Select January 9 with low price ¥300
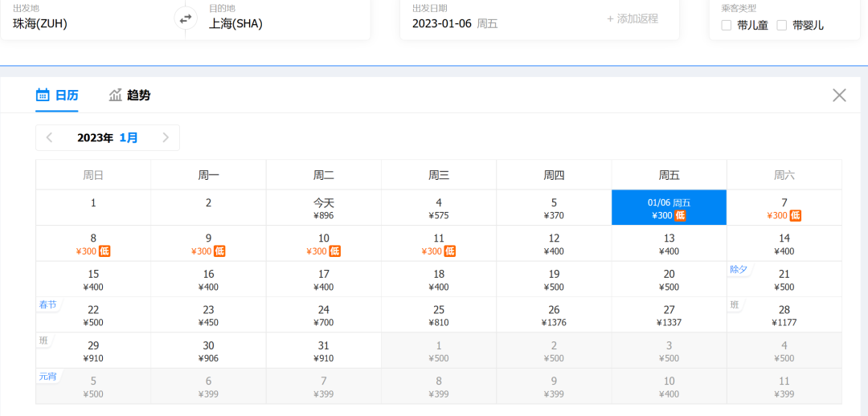 coord(208,243)
